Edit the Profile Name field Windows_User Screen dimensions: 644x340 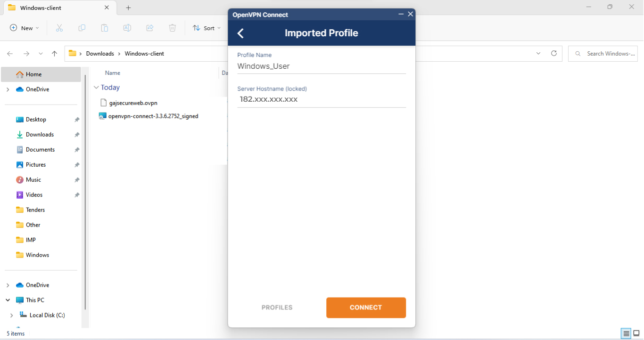click(x=322, y=66)
